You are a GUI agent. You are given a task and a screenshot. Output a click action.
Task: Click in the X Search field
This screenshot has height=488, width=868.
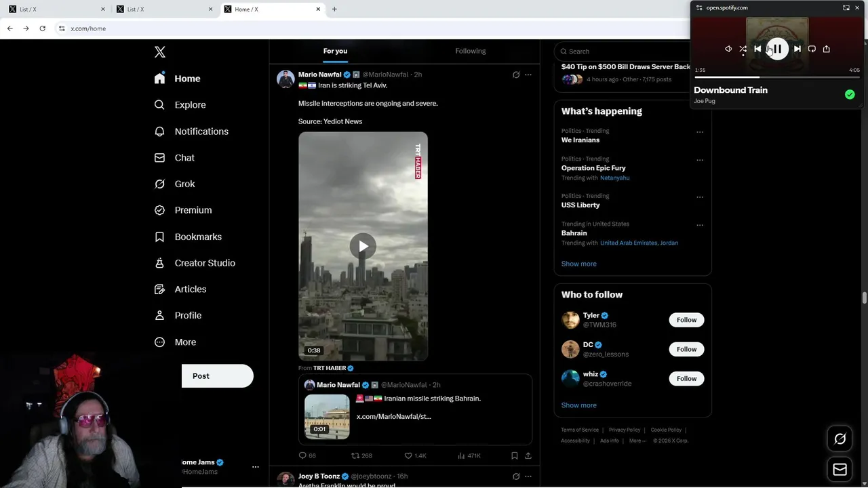click(x=624, y=52)
